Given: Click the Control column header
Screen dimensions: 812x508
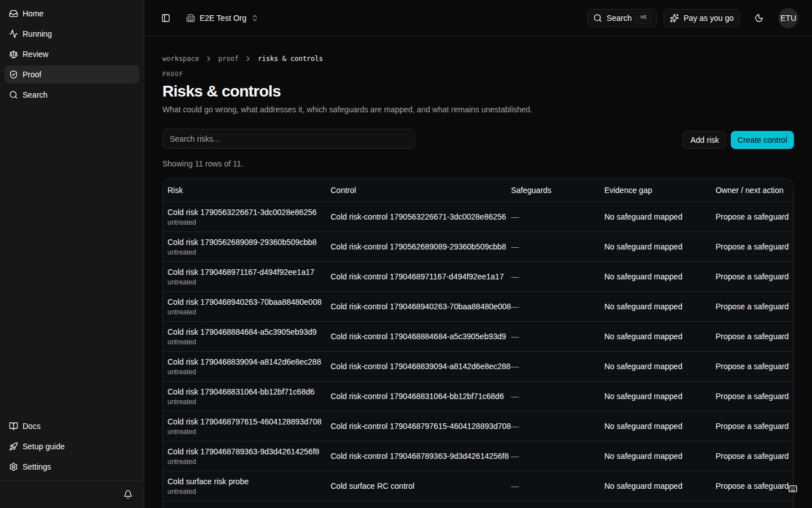Looking at the screenshot, I should point(343,190).
